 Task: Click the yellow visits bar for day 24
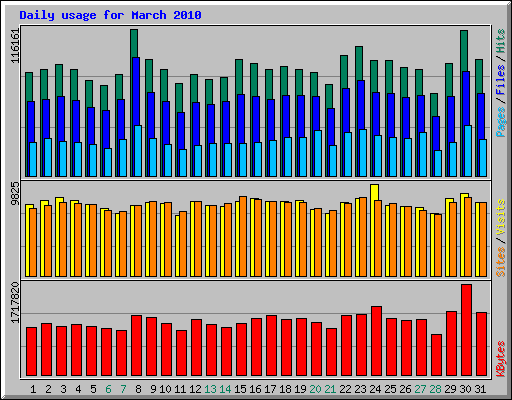pos(374,192)
